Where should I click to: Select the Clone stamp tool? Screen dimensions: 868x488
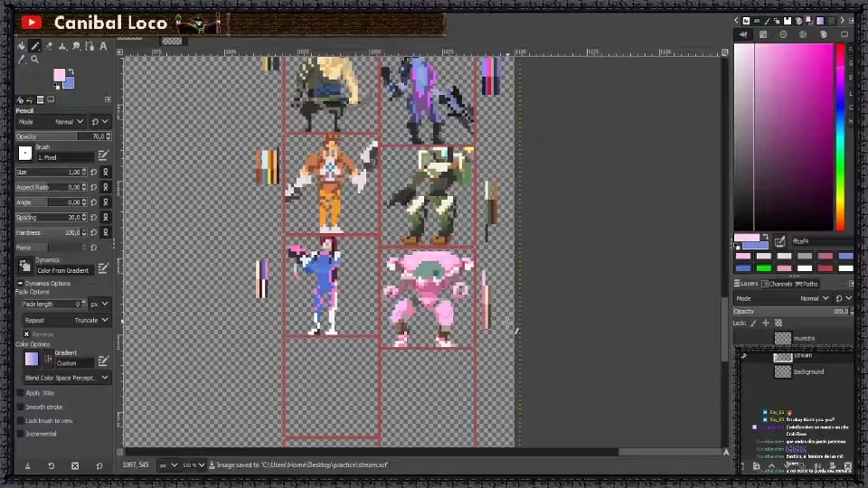62,46
